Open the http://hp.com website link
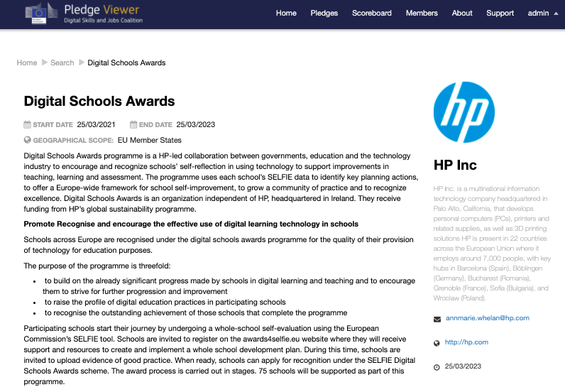 point(466,342)
